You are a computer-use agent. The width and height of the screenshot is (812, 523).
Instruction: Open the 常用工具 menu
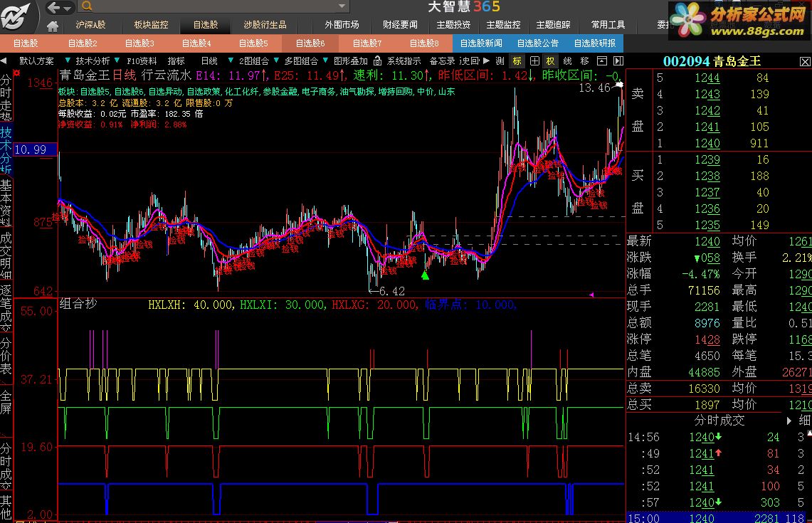pos(608,25)
